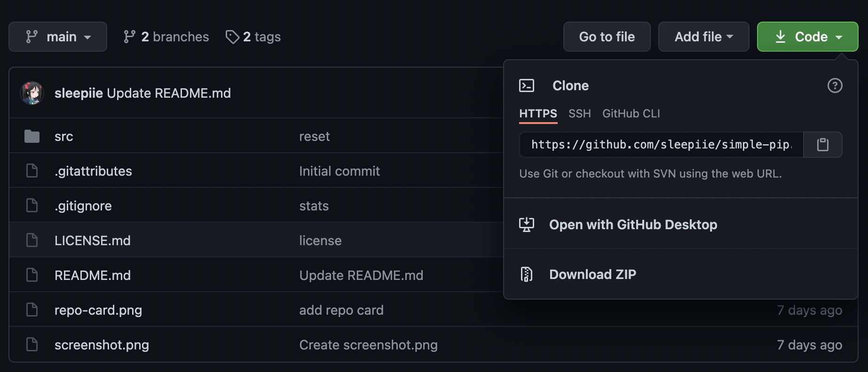View the 'stats' commit message
This screenshot has height=372, width=868.
point(314,206)
